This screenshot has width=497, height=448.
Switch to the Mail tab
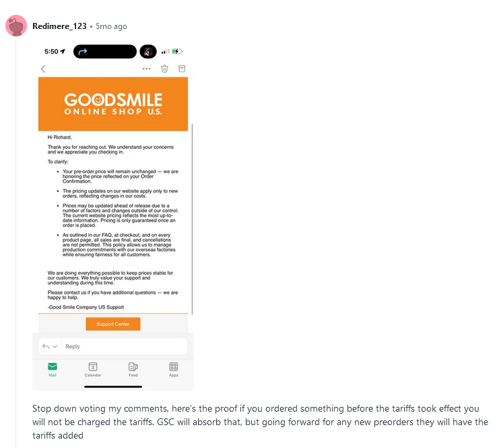53,369
